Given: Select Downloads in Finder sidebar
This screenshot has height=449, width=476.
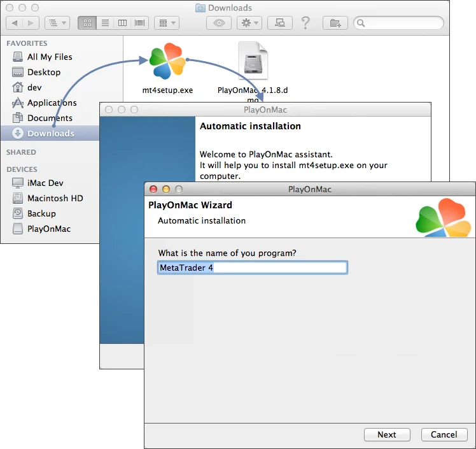Looking at the screenshot, I should [50, 133].
